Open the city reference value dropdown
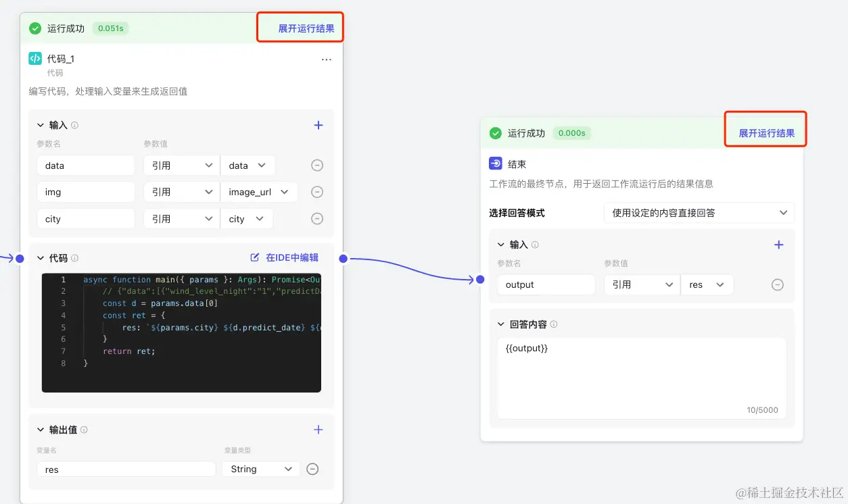 [x=247, y=219]
